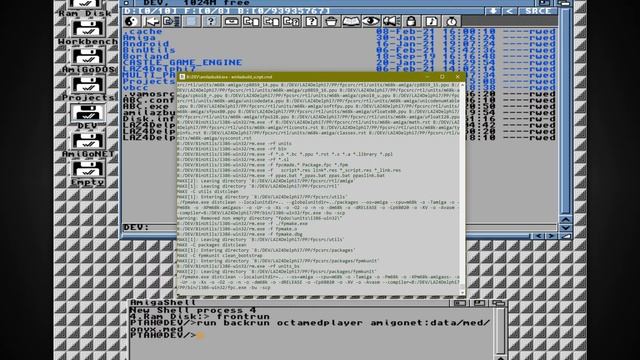This screenshot has width=640, height=360.
Task: Click the DEV: path input field
Action: pyautogui.click(x=340, y=227)
